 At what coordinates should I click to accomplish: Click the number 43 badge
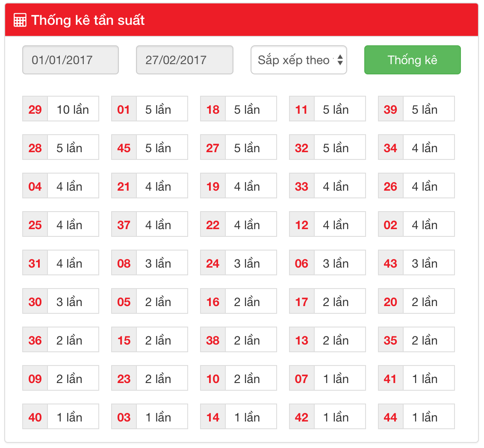[390, 263]
